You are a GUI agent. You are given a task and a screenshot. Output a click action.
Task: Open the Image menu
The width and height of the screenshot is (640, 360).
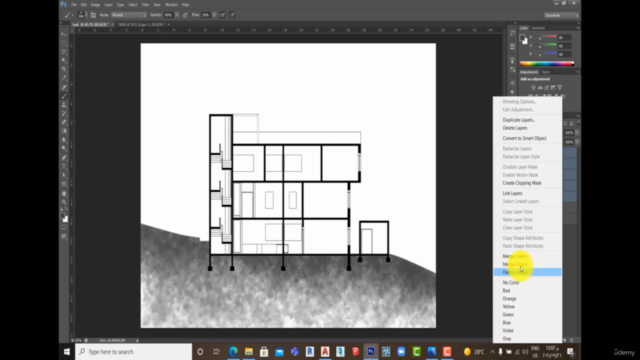tap(95, 4)
